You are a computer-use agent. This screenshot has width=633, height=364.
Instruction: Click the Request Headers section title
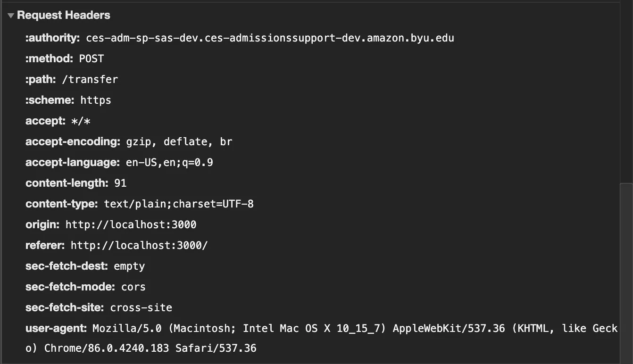[63, 15]
